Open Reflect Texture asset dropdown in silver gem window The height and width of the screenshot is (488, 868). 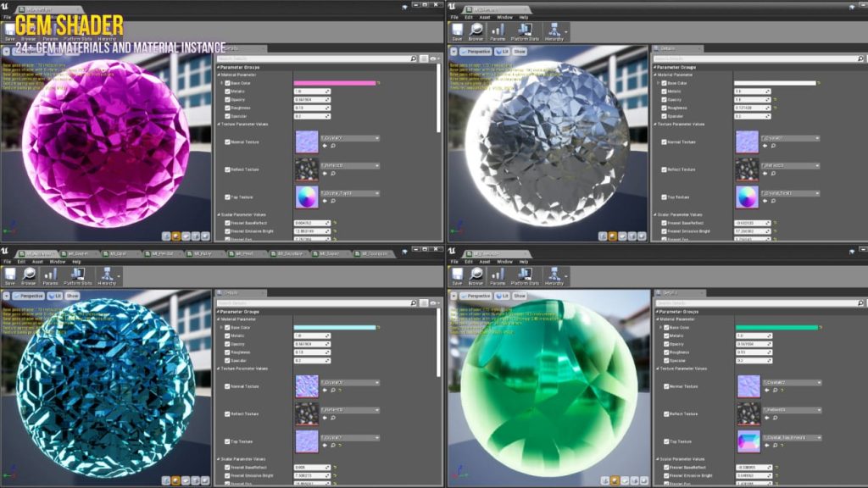click(790, 165)
